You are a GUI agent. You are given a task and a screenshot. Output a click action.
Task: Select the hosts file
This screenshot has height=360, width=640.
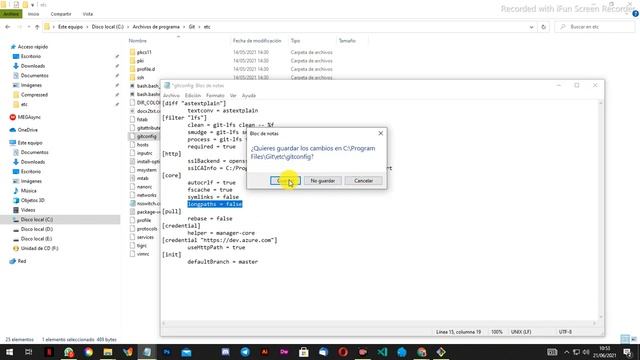click(x=142, y=144)
